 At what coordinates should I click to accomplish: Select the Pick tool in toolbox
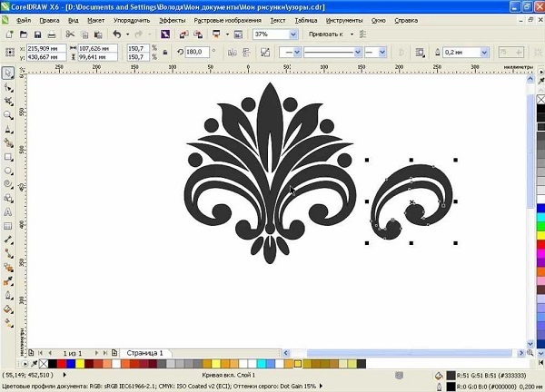8,73
